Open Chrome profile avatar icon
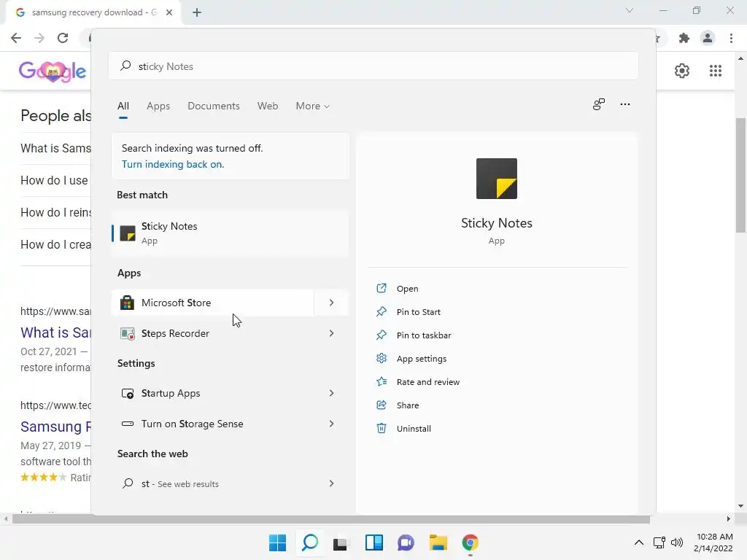The image size is (747, 560). coord(708,38)
